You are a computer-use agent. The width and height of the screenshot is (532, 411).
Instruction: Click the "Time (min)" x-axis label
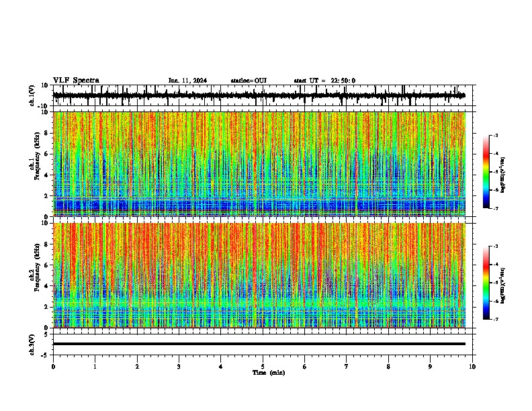click(269, 373)
